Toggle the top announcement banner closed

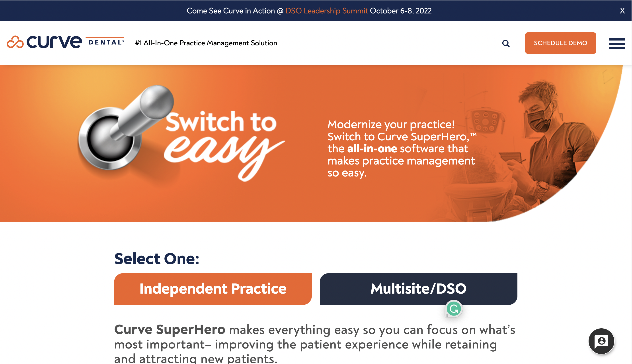point(622,11)
